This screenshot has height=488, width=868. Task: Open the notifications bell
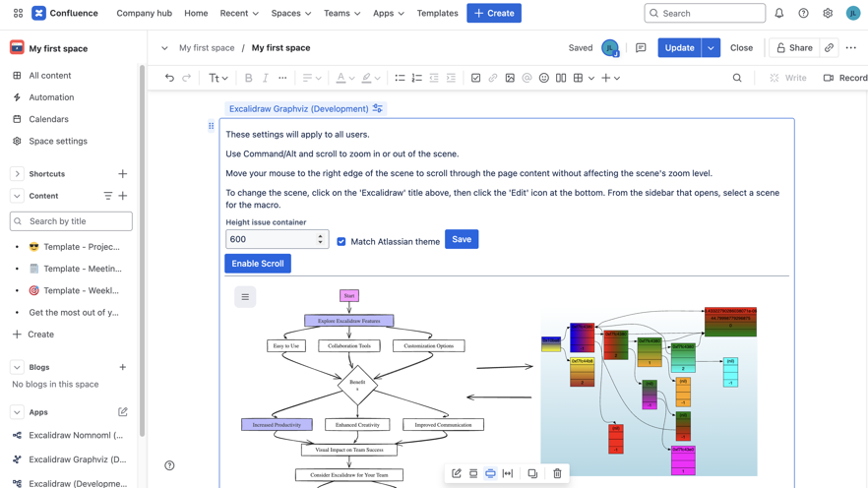778,13
